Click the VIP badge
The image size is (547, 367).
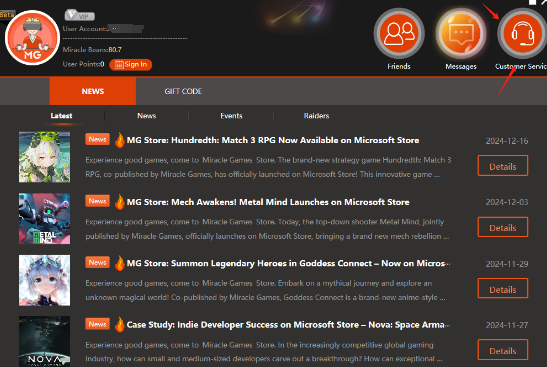point(80,15)
